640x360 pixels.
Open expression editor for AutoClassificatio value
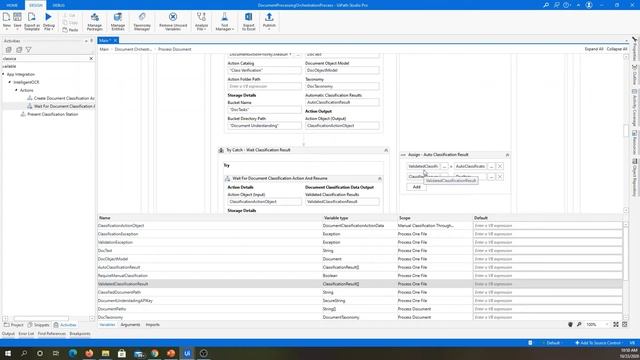[x=491, y=166]
